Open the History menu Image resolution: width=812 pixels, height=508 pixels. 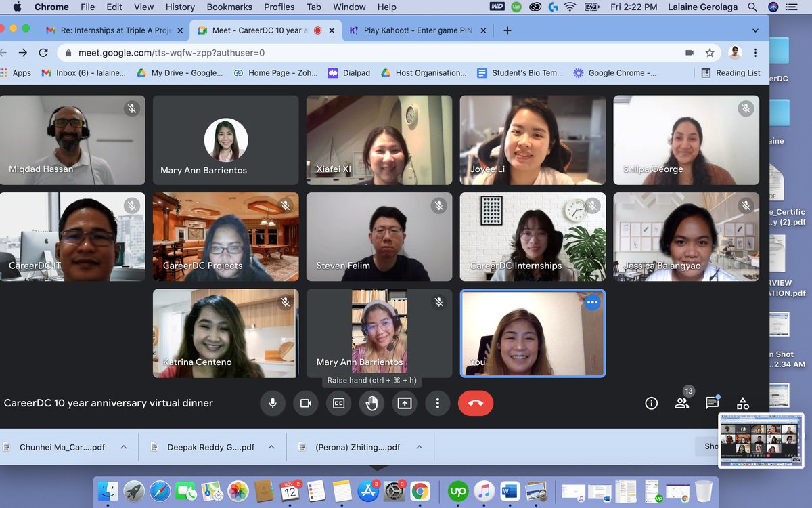coord(180,7)
